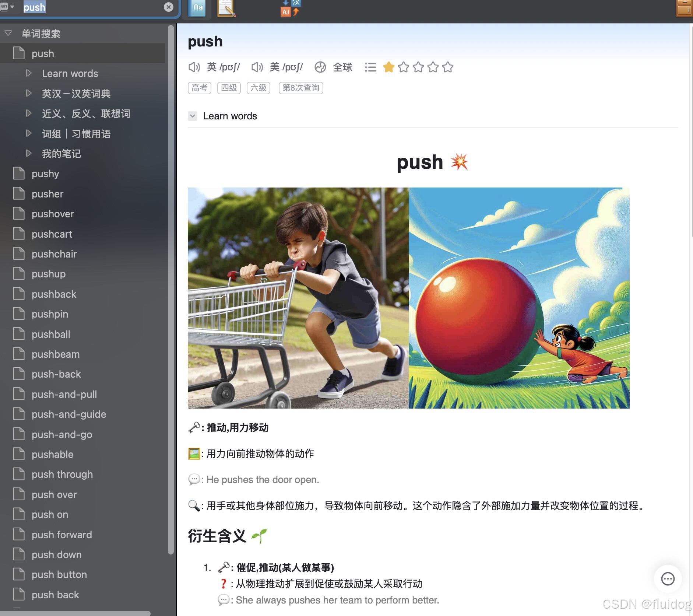This screenshot has height=616, width=693.
Task: Click the 六级 tag
Action: click(258, 88)
